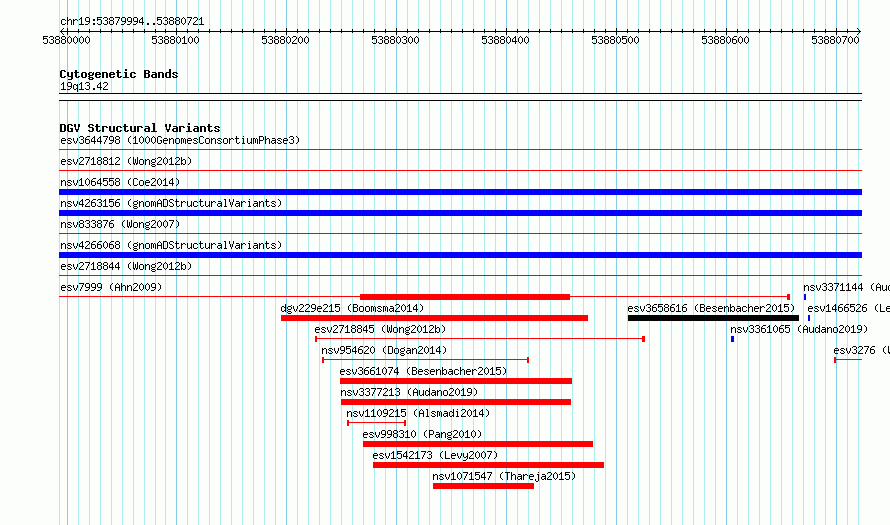Click the short red nsv1109215 span line
The width and height of the screenshot is (890, 525).
(376, 423)
